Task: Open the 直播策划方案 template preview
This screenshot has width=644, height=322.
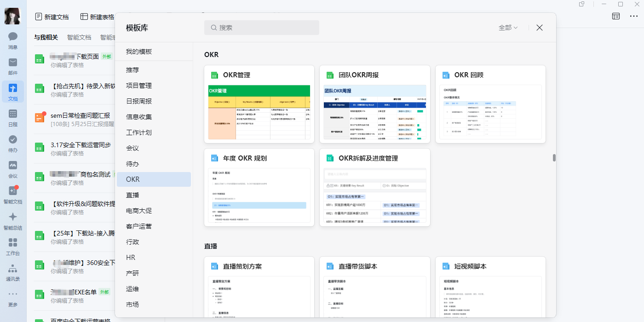Action: coord(259,287)
